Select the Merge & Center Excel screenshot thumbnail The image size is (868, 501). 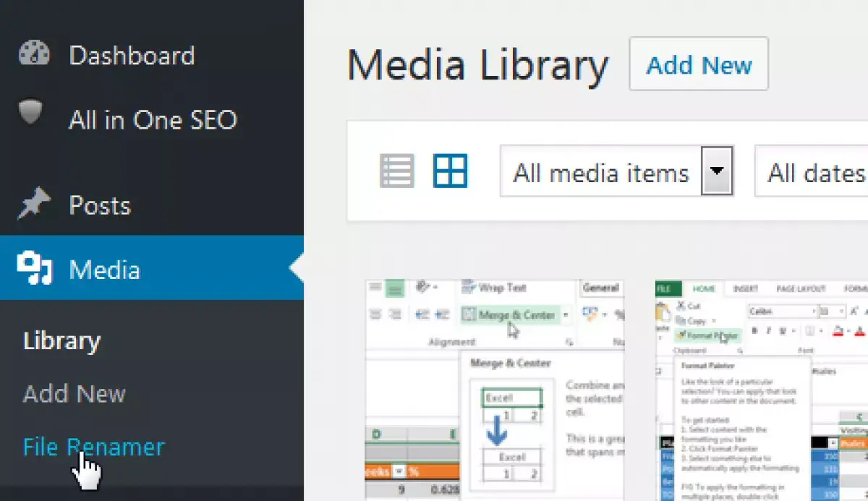pyautogui.click(x=495, y=390)
